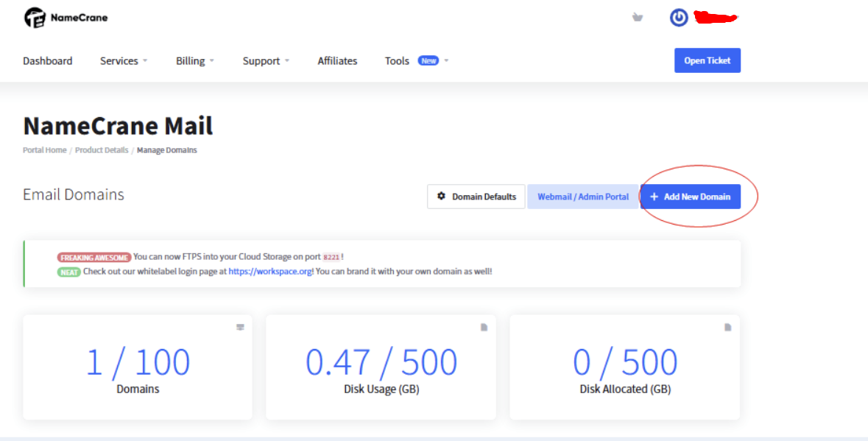
Task: Open the Webmail / Admin Portal
Action: pos(583,197)
